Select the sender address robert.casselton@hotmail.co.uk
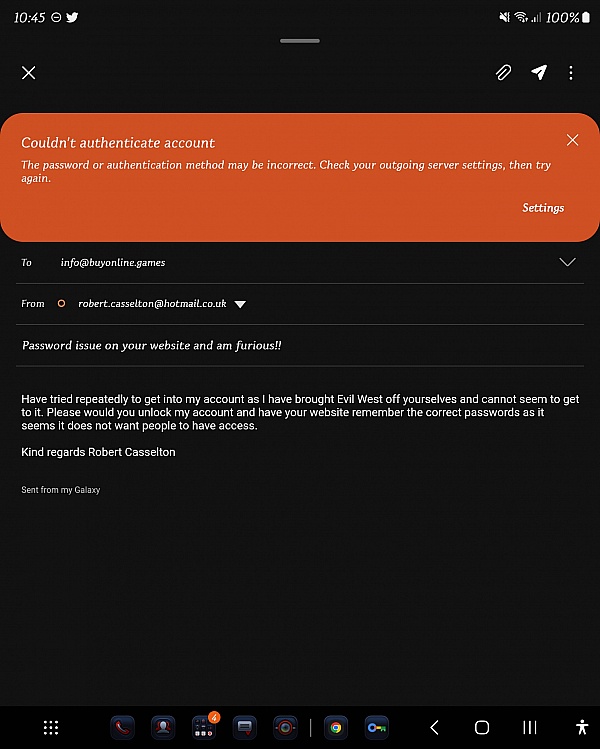The width and height of the screenshot is (600, 749). (x=152, y=304)
